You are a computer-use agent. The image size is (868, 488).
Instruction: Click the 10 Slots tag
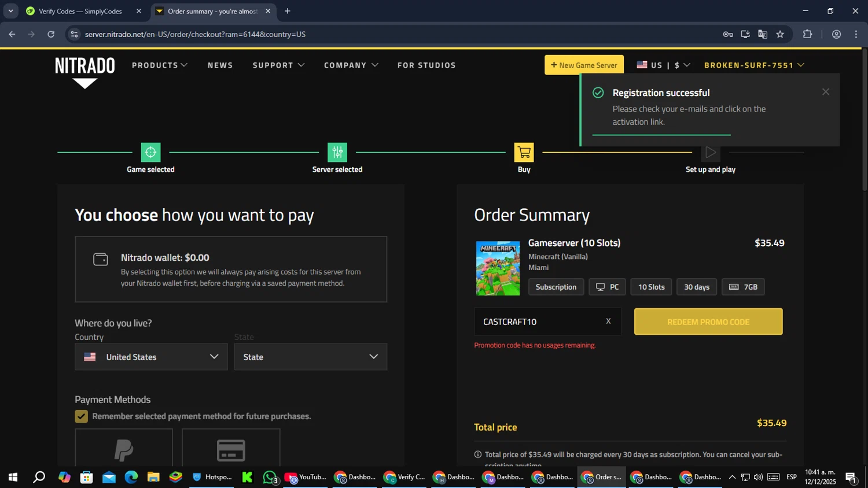(x=652, y=287)
